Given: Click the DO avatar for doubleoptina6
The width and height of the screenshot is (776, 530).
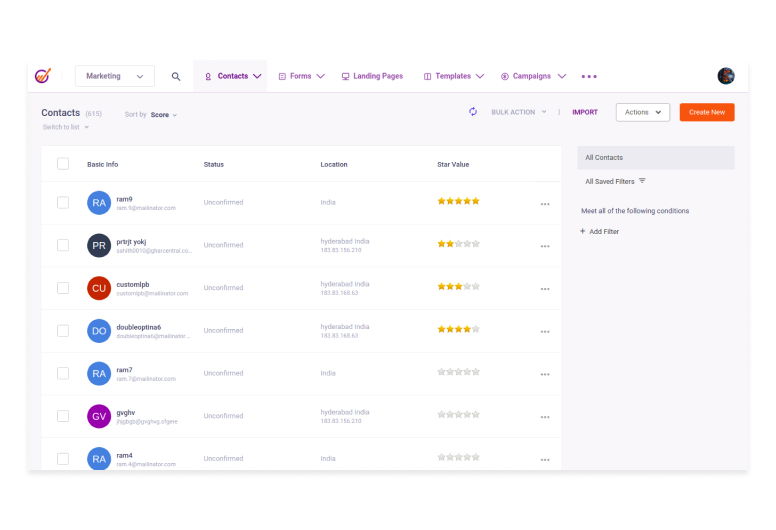Looking at the screenshot, I should tap(99, 331).
